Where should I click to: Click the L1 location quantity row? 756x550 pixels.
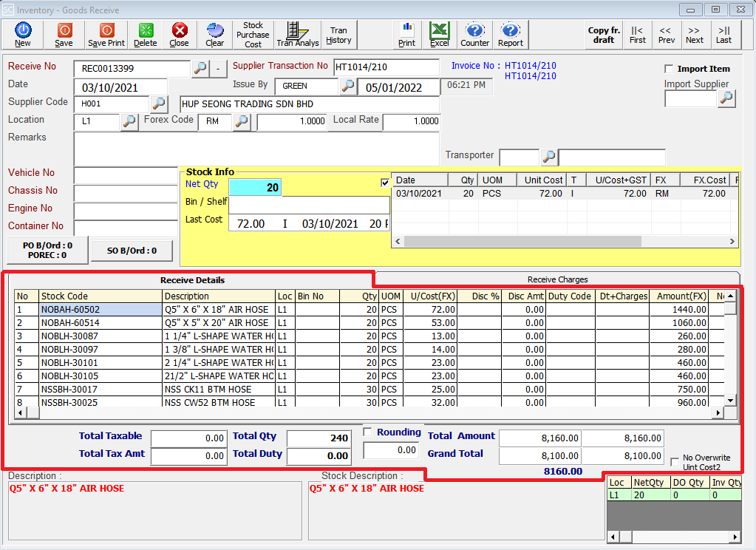pyautogui.click(x=673, y=495)
